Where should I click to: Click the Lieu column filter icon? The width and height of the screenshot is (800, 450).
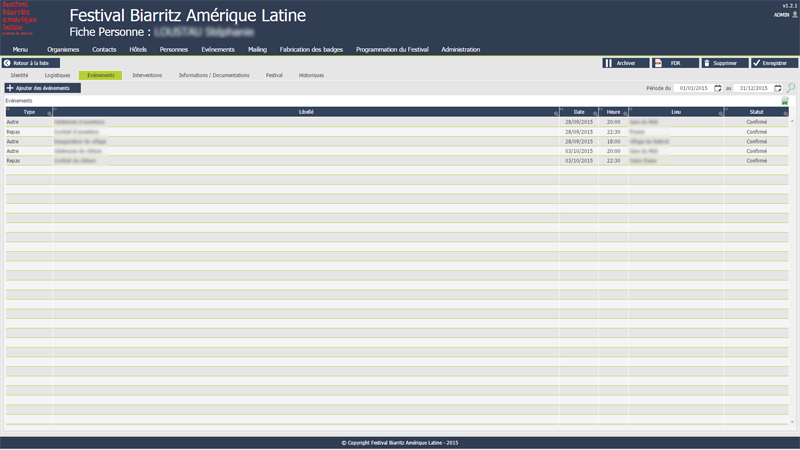click(720, 113)
